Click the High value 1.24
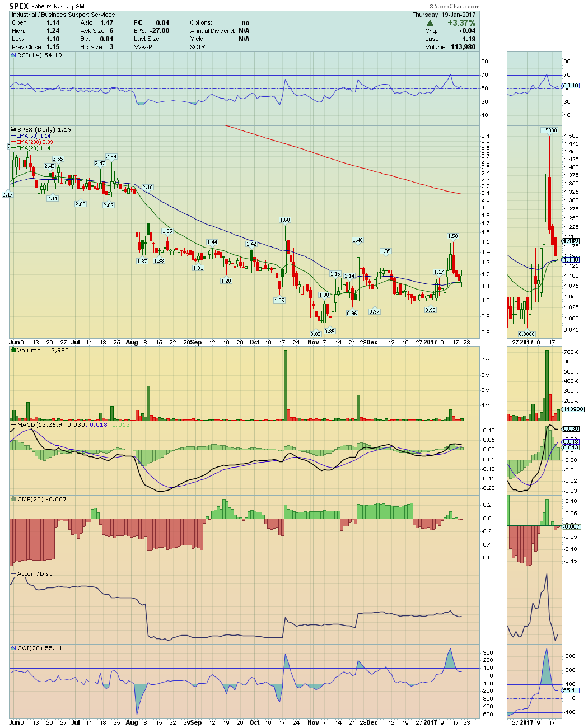Viewport: 588px width, 728px height. coord(53,31)
